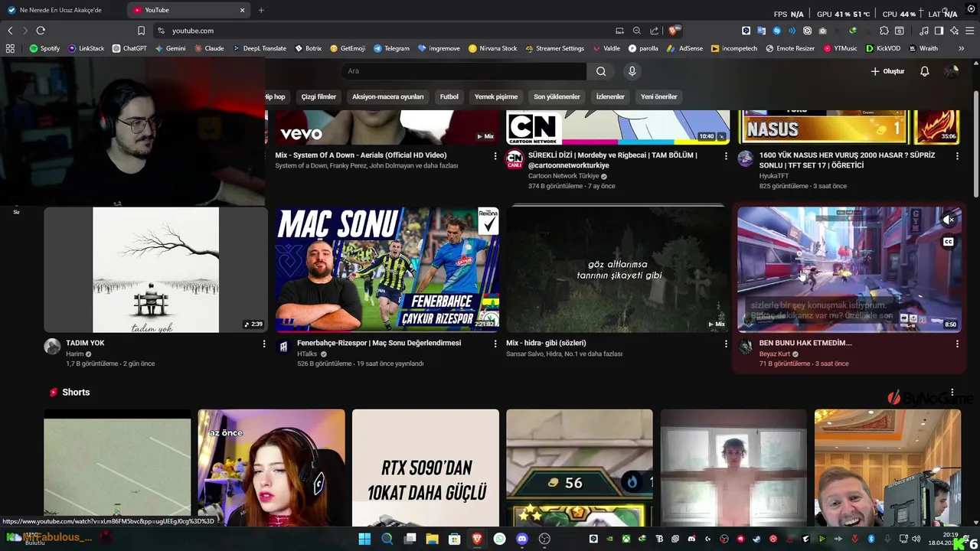This screenshot has height=551, width=980.
Task: Open the browser extensions puzzle icon
Action: [x=884, y=31]
